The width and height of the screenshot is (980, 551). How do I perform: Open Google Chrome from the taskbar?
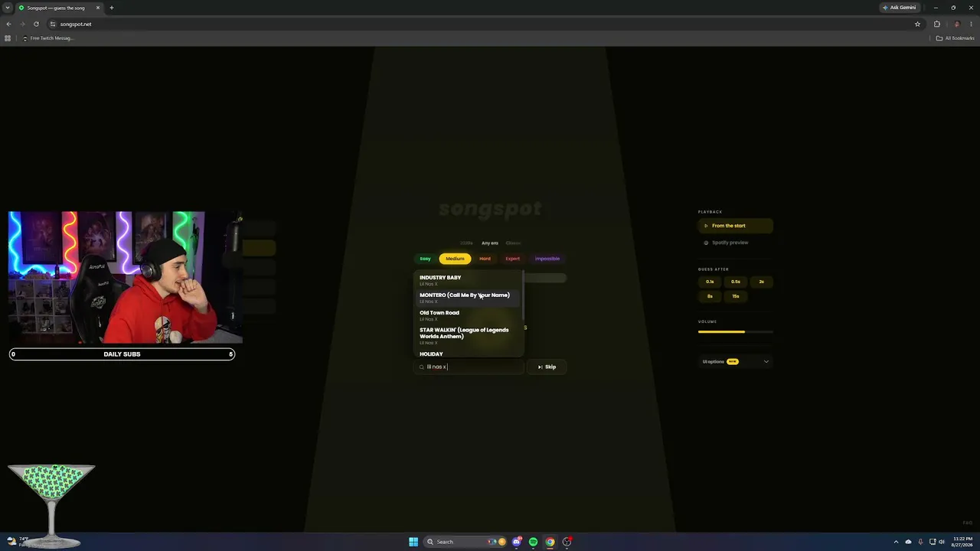[550, 542]
